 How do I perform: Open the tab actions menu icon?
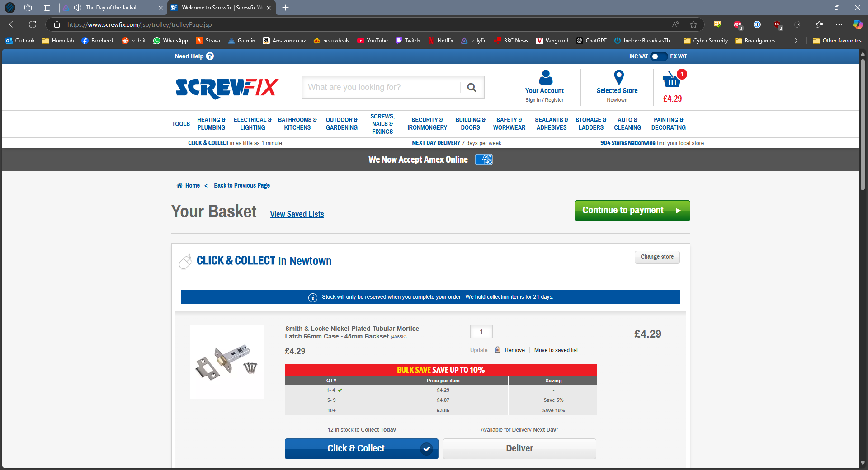pyautogui.click(x=47, y=8)
